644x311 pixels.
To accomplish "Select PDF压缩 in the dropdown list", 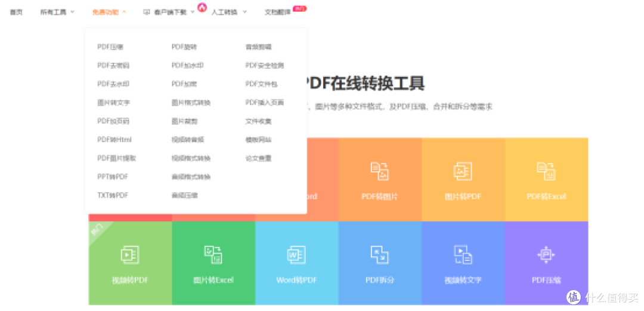I will click(x=110, y=47).
